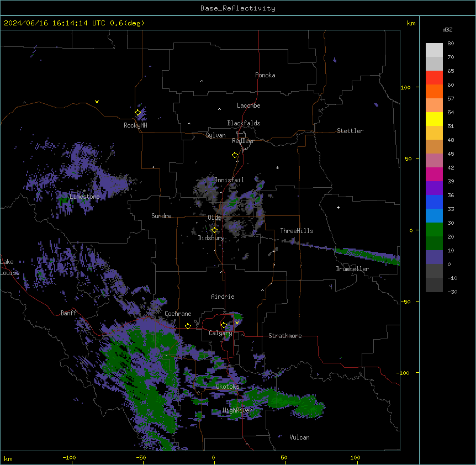The width and height of the screenshot is (476, 465).
Task: Click the white plus marker north of Drumheller
Action: tap(338, 207)
